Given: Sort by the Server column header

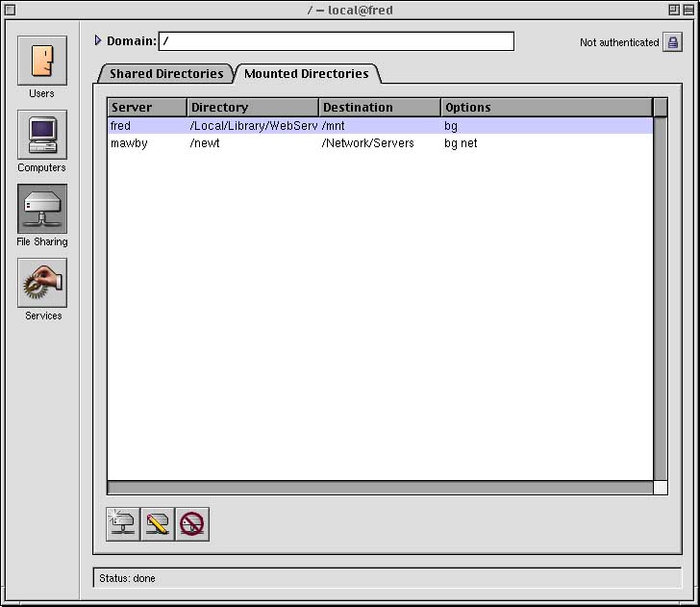Looking at the screenshot, I should point(147,107).
